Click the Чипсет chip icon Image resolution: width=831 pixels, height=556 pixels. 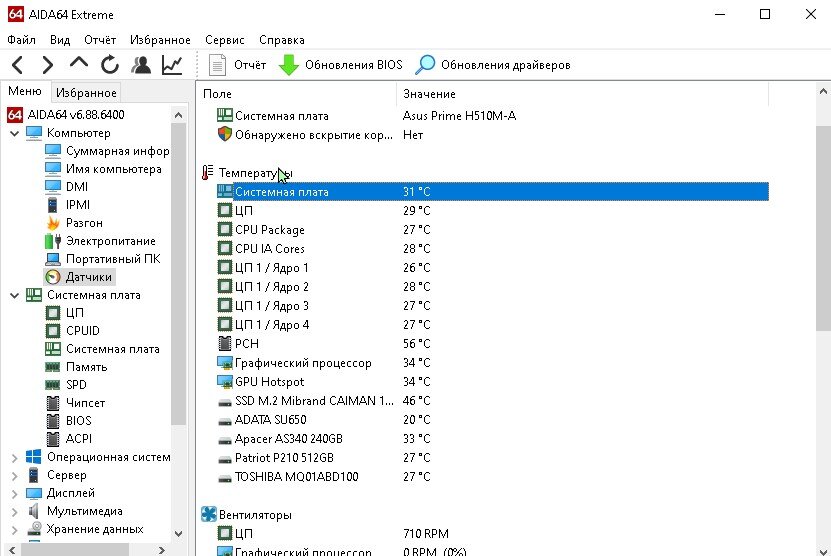52,403
